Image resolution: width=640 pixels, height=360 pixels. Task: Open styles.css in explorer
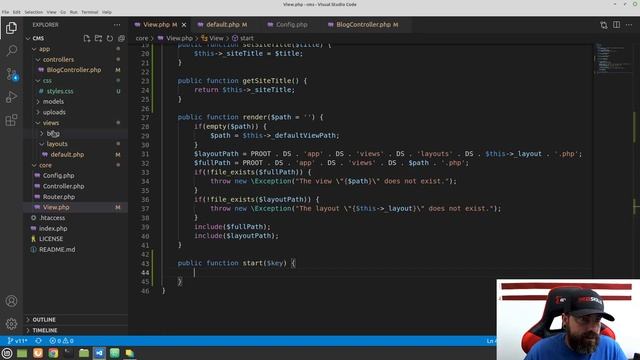[x=60, y=91]
